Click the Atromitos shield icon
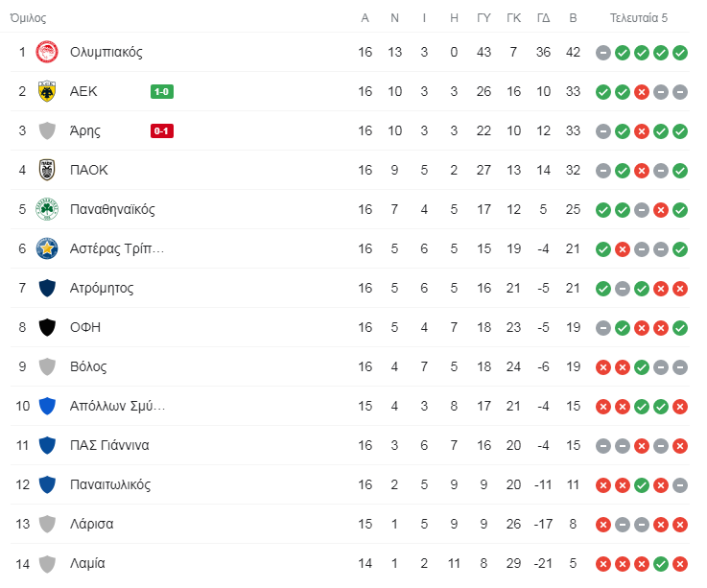The width and height of the screenshot is (707, 588). click(47, 288)
